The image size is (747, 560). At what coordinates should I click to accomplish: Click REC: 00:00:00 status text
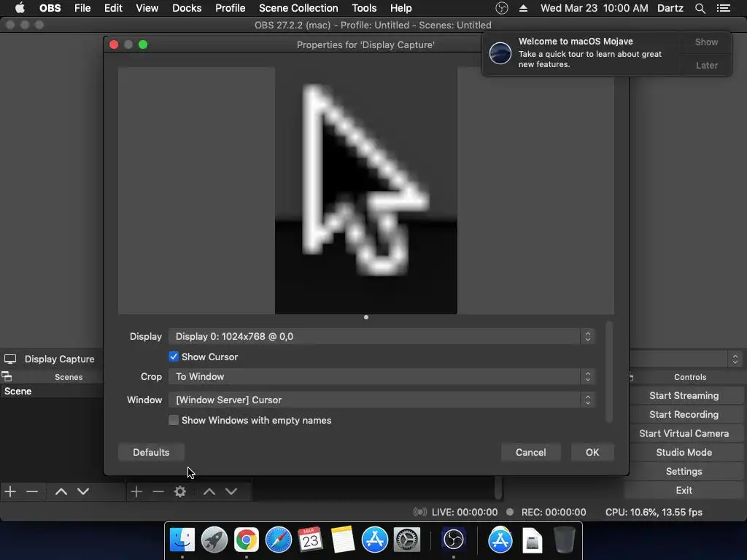coord(554,513)
